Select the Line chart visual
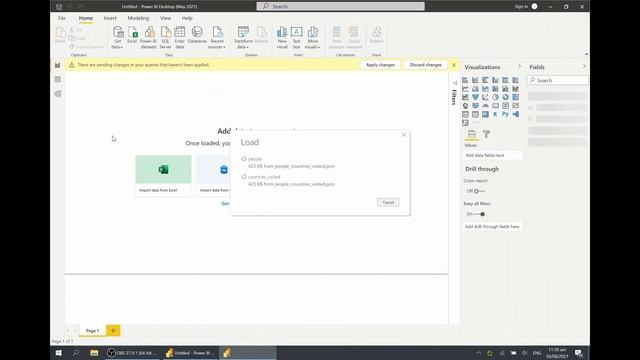The height and width of the screenshot is (360, 640). point(465,89)
